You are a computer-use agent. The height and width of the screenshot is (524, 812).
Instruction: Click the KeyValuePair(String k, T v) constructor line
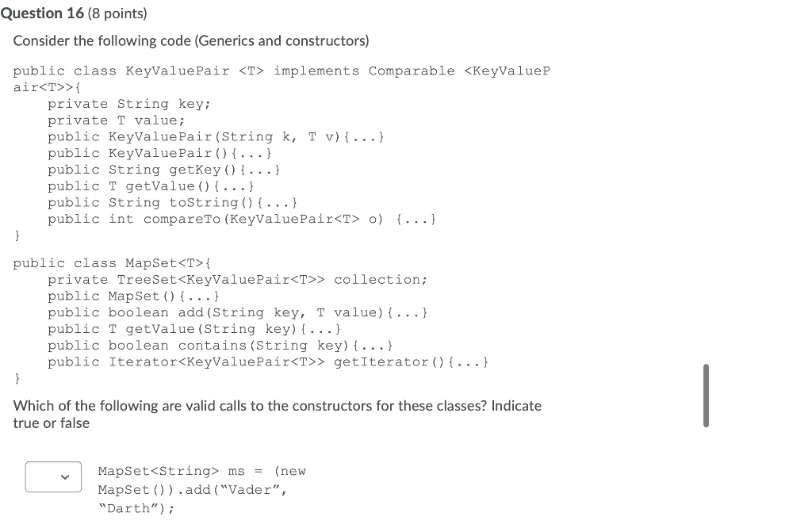click(x=216, y=137)
